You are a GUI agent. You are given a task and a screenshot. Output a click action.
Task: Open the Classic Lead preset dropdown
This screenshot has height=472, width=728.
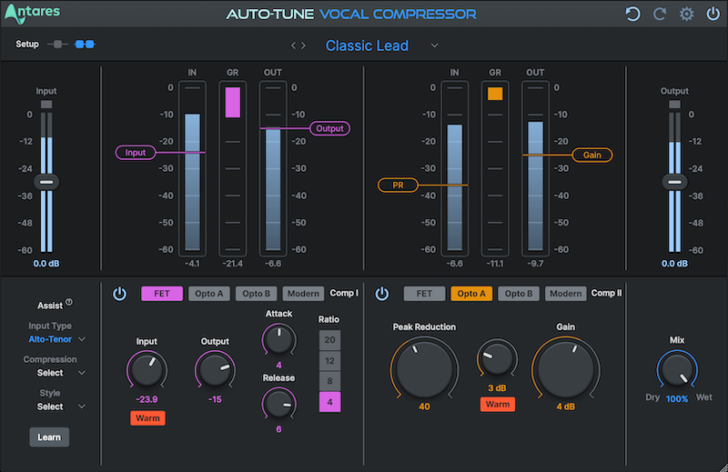pos(434,45)
